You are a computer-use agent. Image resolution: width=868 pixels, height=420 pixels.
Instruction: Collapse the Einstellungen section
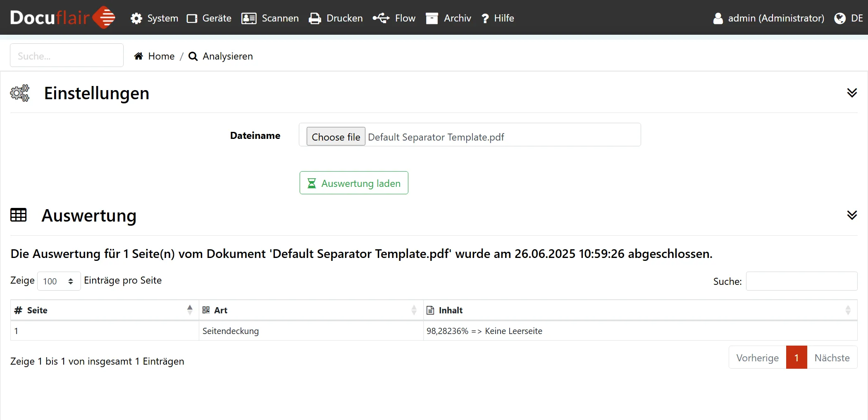[x=851, y=93]
